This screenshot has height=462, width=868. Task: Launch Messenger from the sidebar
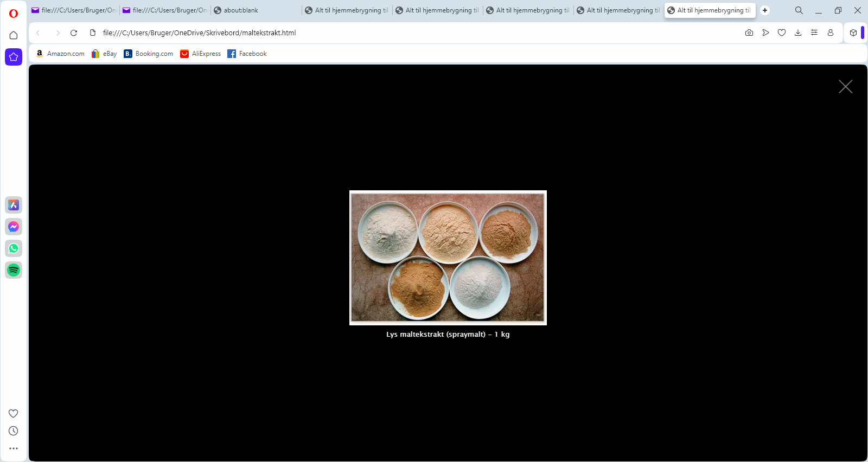coord(14,227)
